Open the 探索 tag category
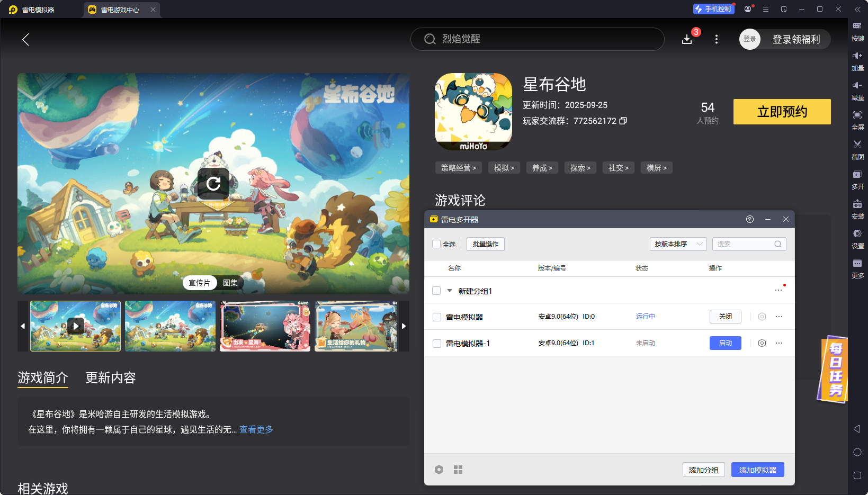This screenshot has height=495, width=868. [x=580, y=168]
